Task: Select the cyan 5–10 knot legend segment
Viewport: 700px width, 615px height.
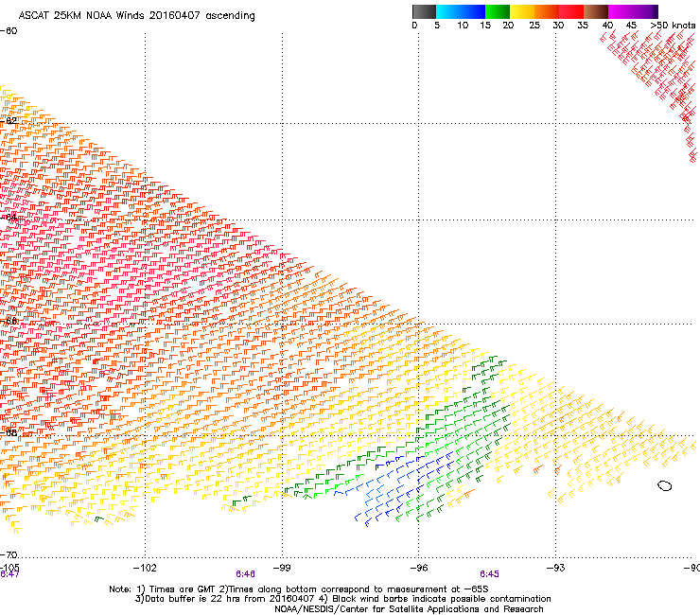Action: tap(448, 11)
